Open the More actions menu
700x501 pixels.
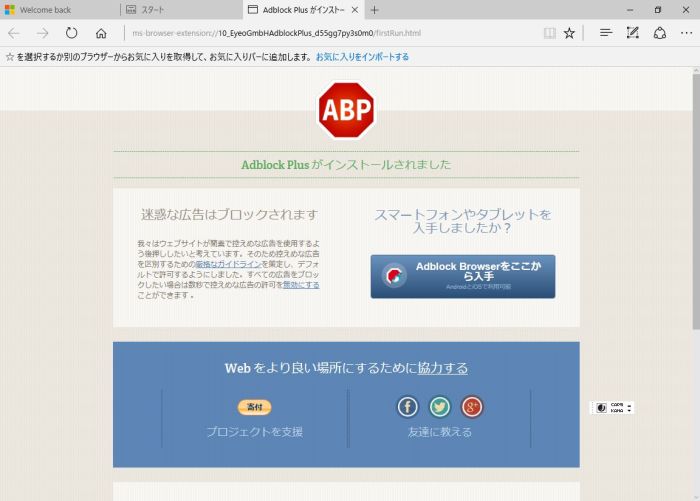point(685,33)
